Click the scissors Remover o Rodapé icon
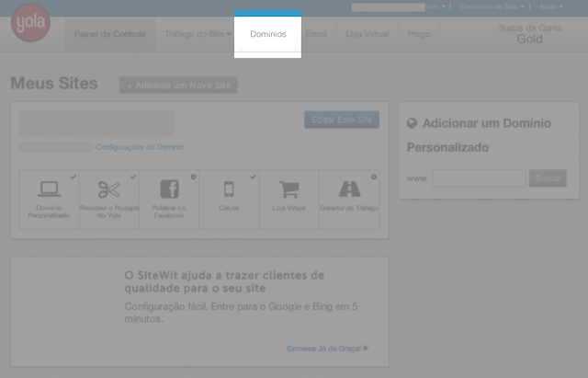The height and width of the screenshot is (378, 588). pyautogui.click(x=108, y=189)
